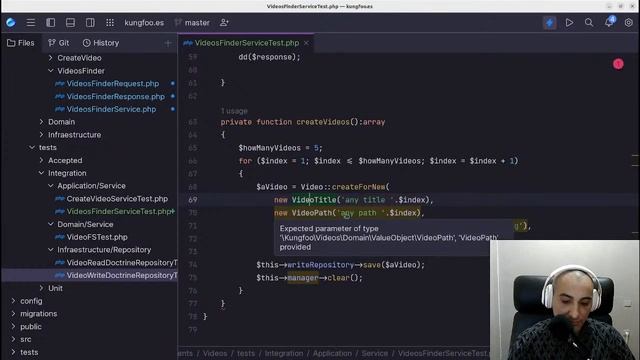The image size is (640, 360).
Task: Expand the CreateVideo folder
Action: point(51,58)
